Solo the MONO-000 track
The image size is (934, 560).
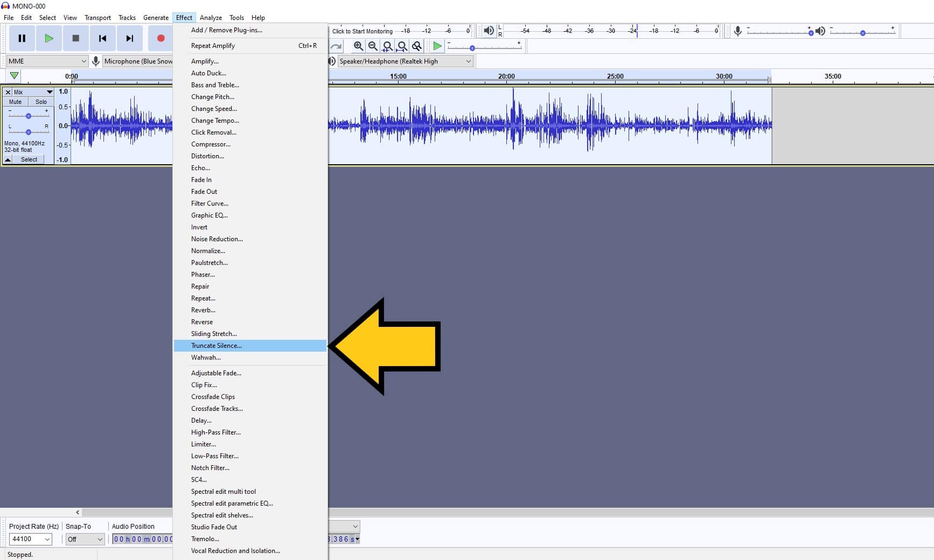40,102
